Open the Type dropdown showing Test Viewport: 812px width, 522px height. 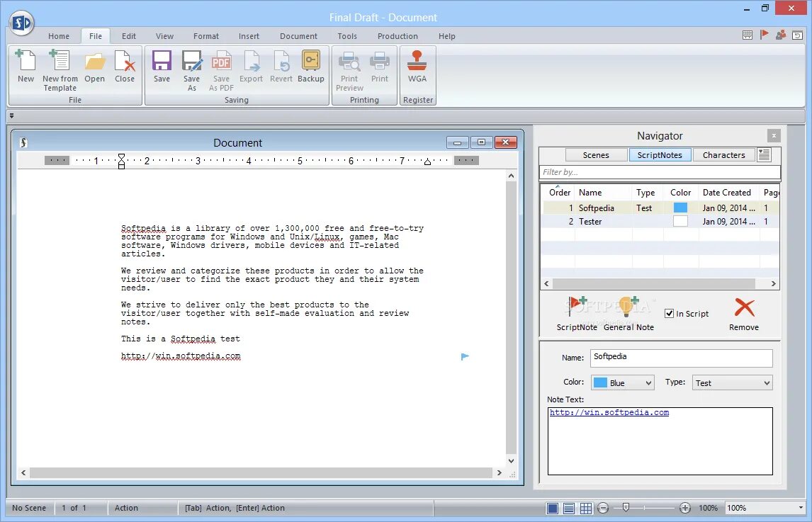pyautogui.click(x=732, y=382)
